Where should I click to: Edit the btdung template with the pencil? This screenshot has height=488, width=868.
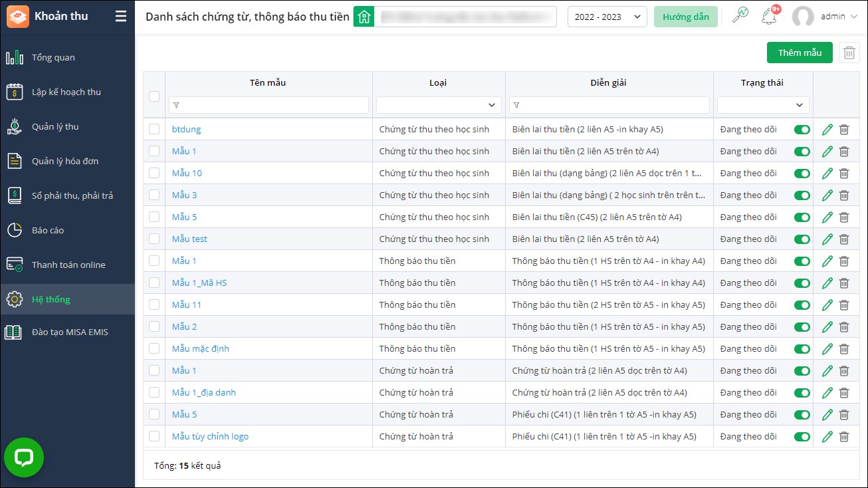click(x=827, y=130)
